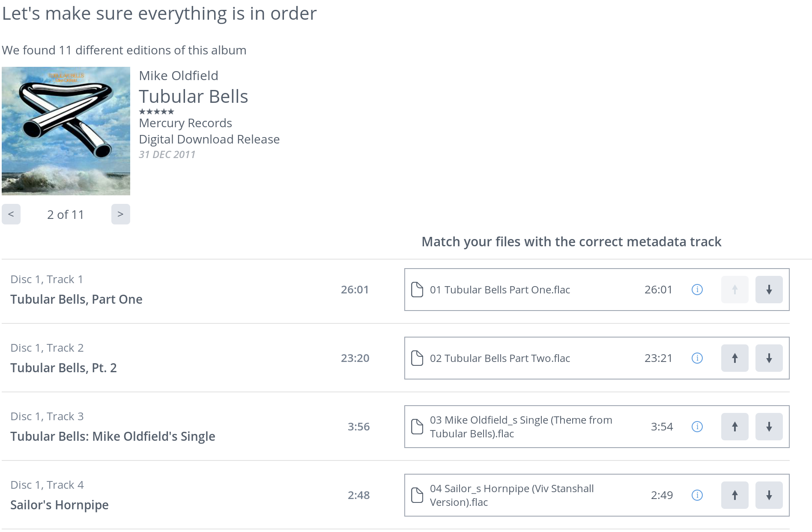The width and height of the screenshot is (812, 532).
Task: Move 02 Tubular Bells Part Two.flac down
Action: 769,358
